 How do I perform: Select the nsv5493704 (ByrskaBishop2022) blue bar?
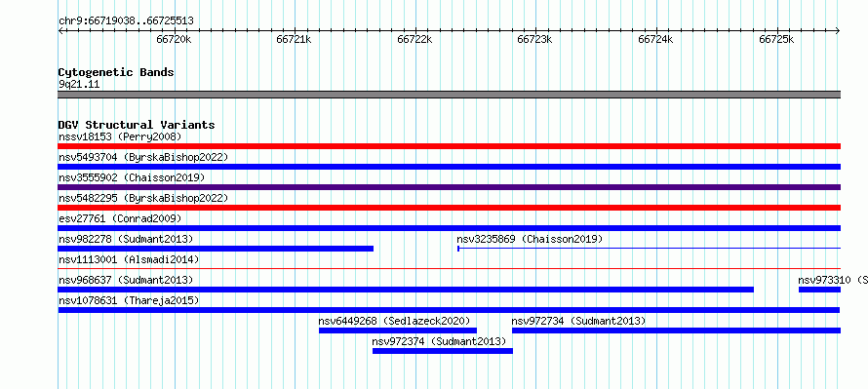tap(449, 167)
